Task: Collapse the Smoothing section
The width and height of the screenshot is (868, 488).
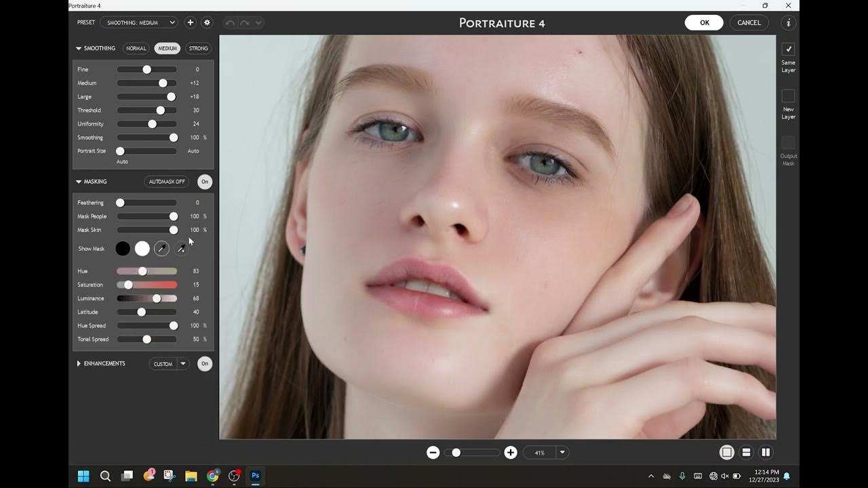Action: (x=79, y=49)
